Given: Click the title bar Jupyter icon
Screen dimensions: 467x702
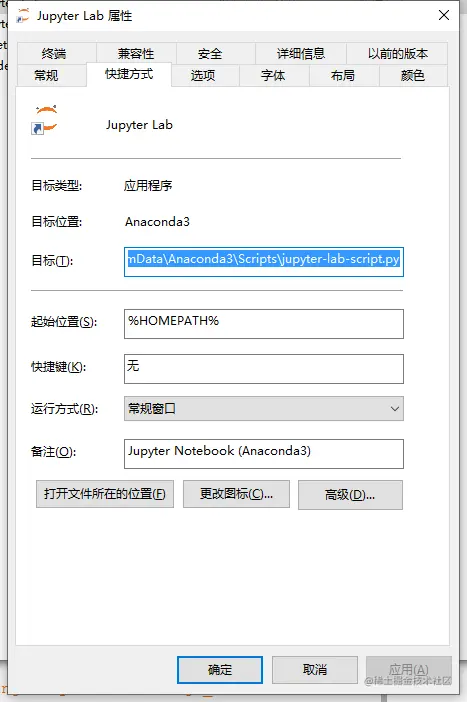Looking at the screenshot, I should point(22,16).
